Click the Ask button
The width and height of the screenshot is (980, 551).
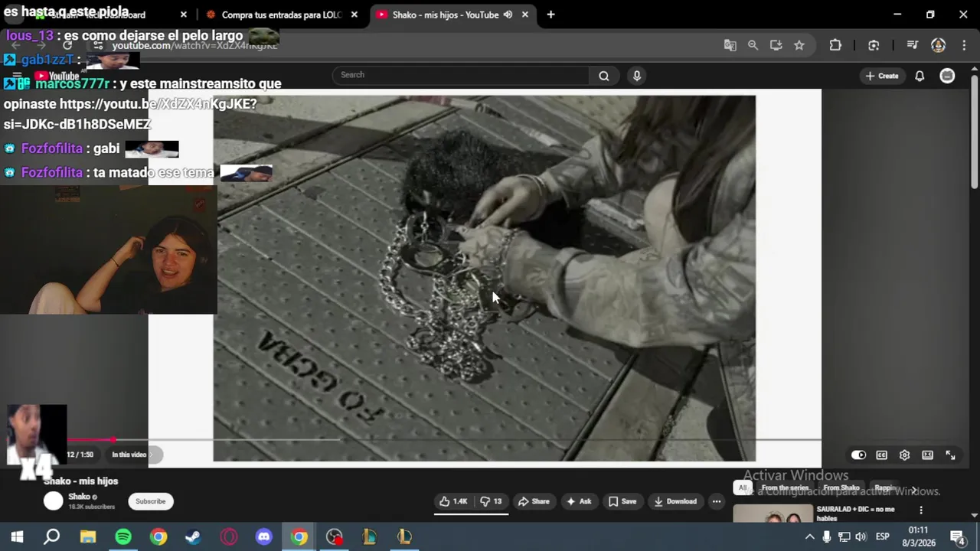579,501
